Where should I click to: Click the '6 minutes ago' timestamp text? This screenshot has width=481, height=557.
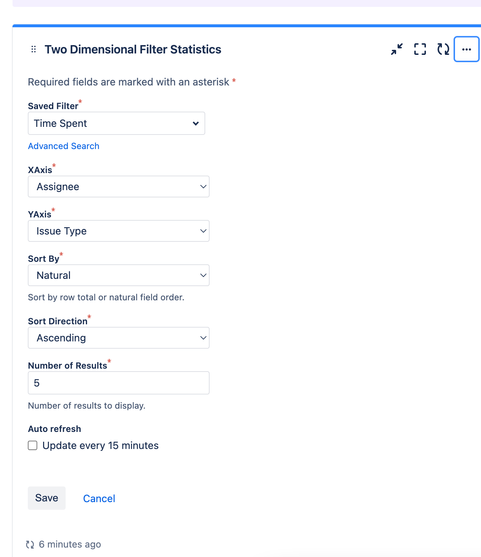tap(70, 544)
